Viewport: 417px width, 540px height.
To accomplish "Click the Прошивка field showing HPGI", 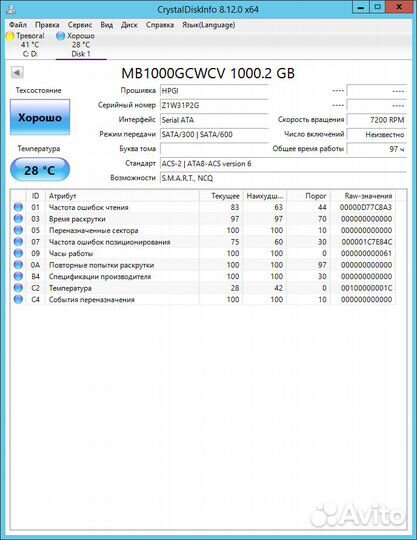I will pyautogui.click(x=214, y=91).
